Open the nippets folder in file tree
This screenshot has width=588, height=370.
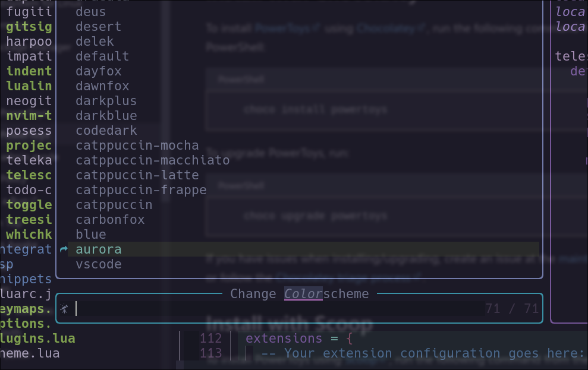pyautogui.click(x=26, y=279)
